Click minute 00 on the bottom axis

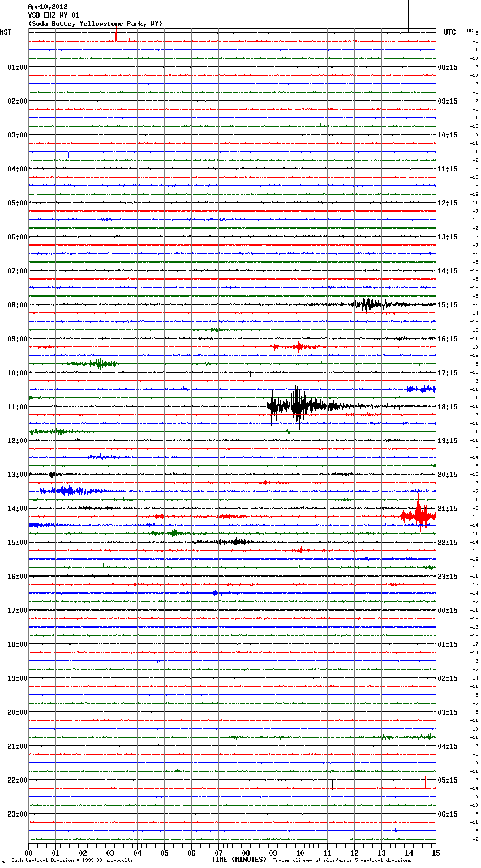[28, 853]
